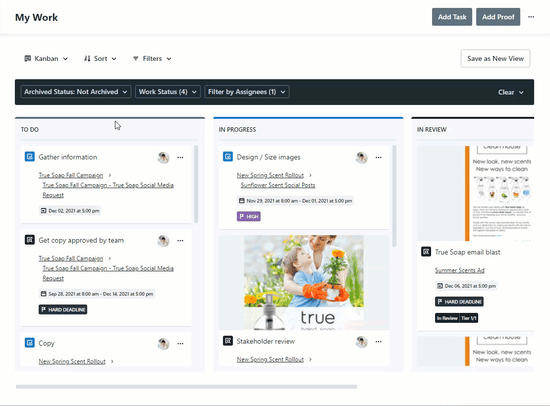Open True Soap Fall Campaign link in Get copy approved
This screenshot has height=406, width=550.
click(x=71, y=258)
